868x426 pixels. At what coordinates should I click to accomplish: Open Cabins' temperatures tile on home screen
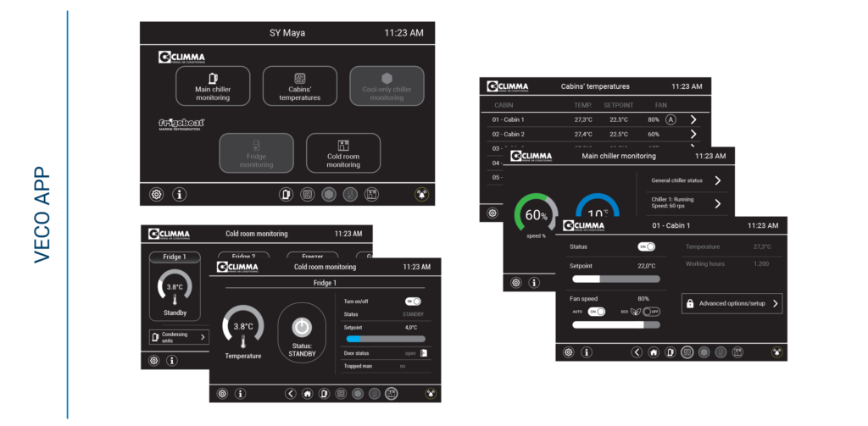click(299, 86)
